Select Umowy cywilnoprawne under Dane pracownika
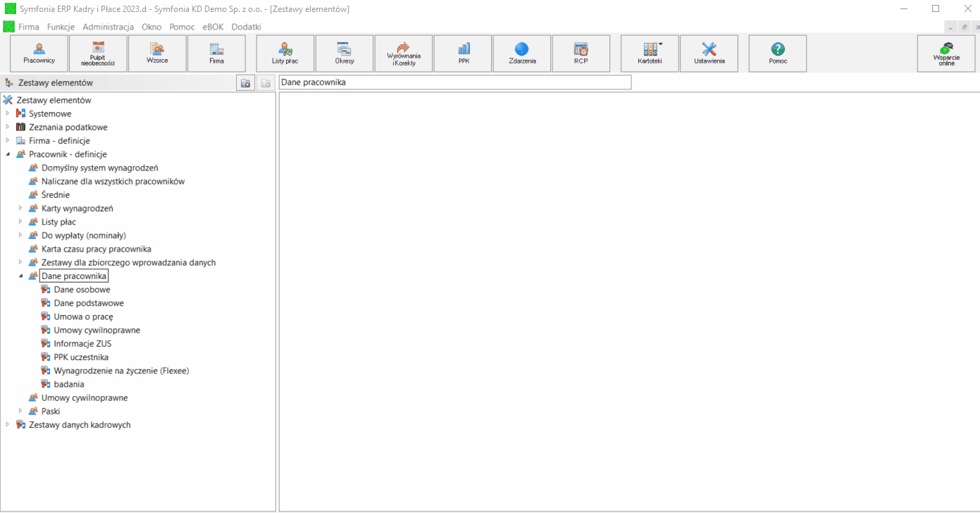The width and height of the screenshot is (980, 513). [97, 330]
